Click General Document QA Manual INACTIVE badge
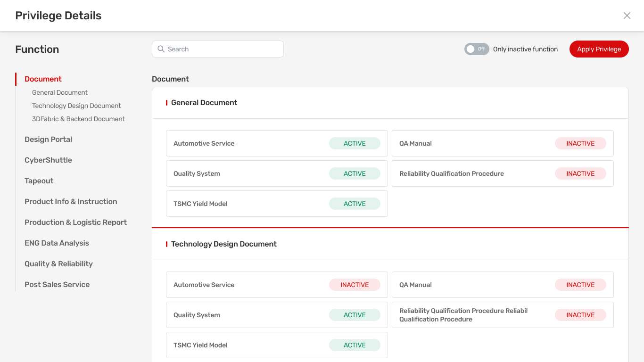 (580, 143)
